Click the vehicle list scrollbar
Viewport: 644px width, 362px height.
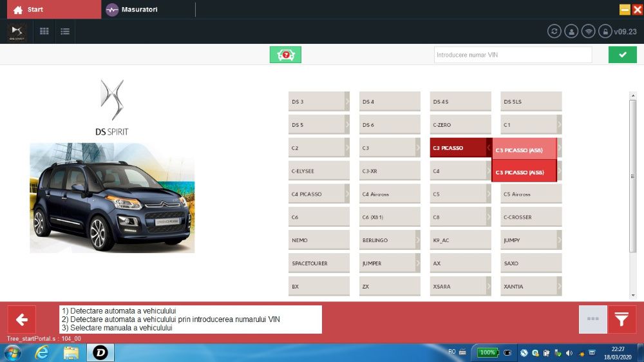[633, 176]
